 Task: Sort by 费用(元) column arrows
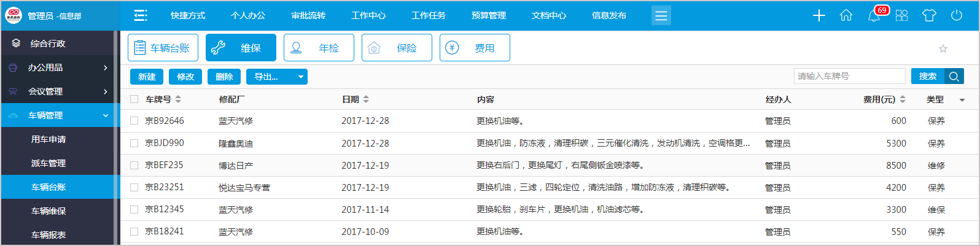point(903,99)
